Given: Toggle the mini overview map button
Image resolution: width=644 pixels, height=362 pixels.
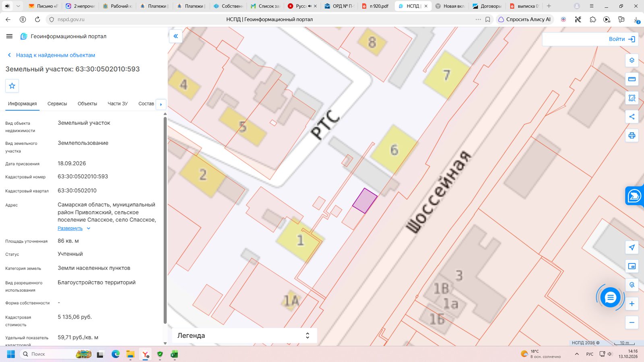Looking at the screenshot, I should click(632, 266).
